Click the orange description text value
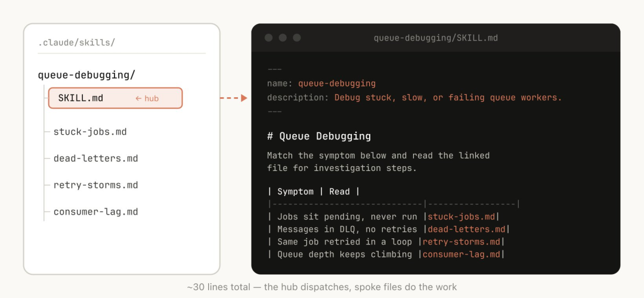This screenshot has height=298, width=644. click(x=448, y=98)
